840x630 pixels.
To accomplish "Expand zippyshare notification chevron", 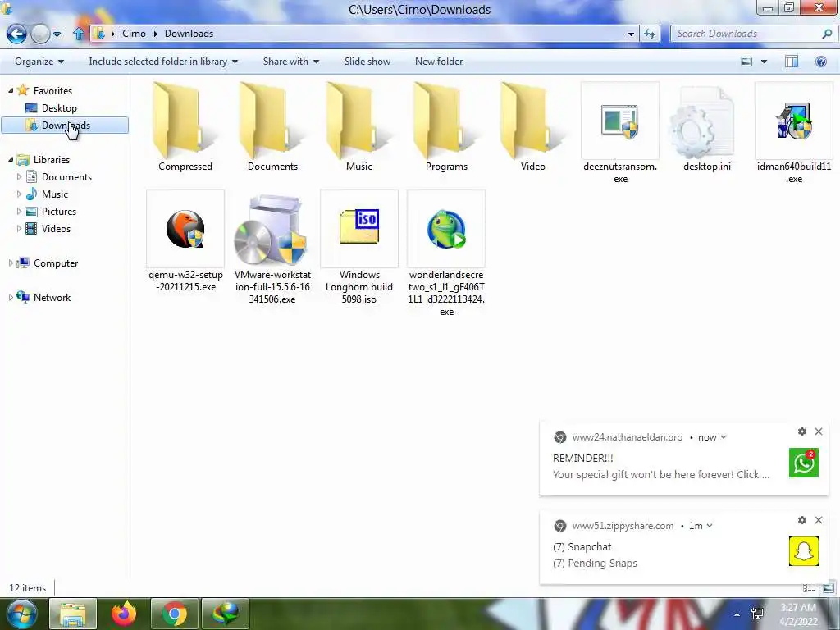I will (710, 526).
